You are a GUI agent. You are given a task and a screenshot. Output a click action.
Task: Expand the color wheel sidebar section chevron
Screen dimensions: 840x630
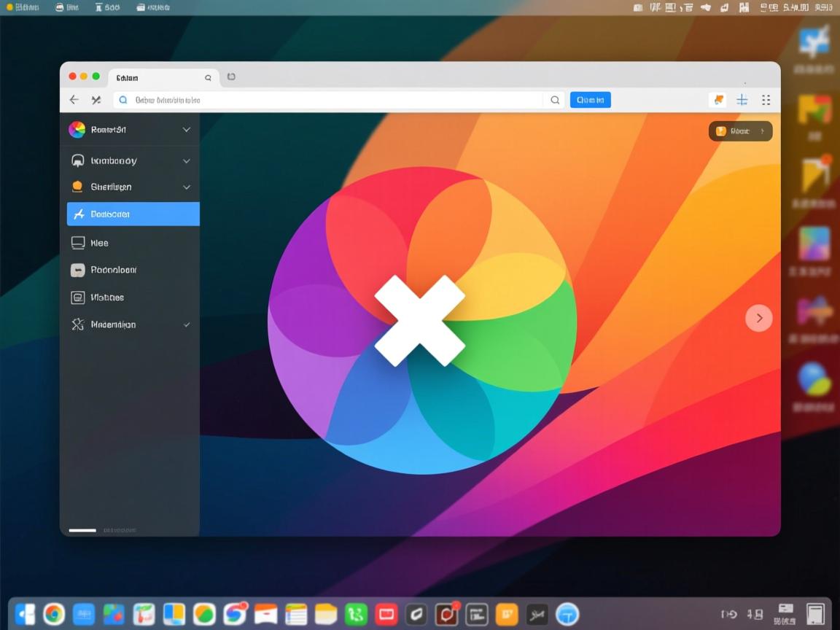pyautogui.click(x=187, y=130)
